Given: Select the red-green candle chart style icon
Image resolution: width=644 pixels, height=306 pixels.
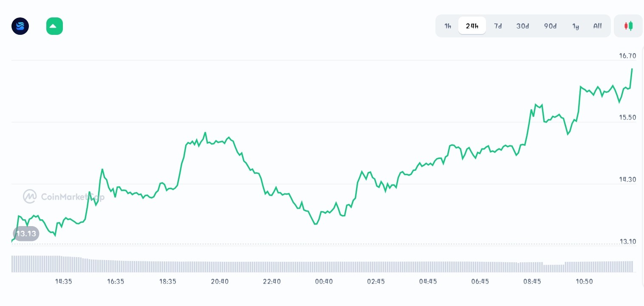Looking at the screenshot, I should pos(628,25).
